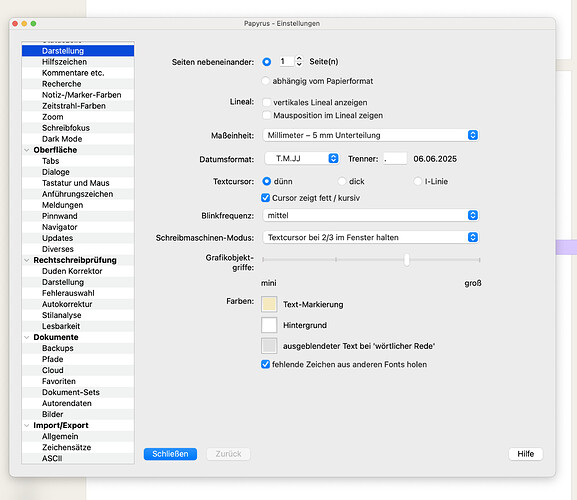Select abhängig vom Papierformat radio option
Viewport: 577px width, 500px height.
[x=265, y=81]
